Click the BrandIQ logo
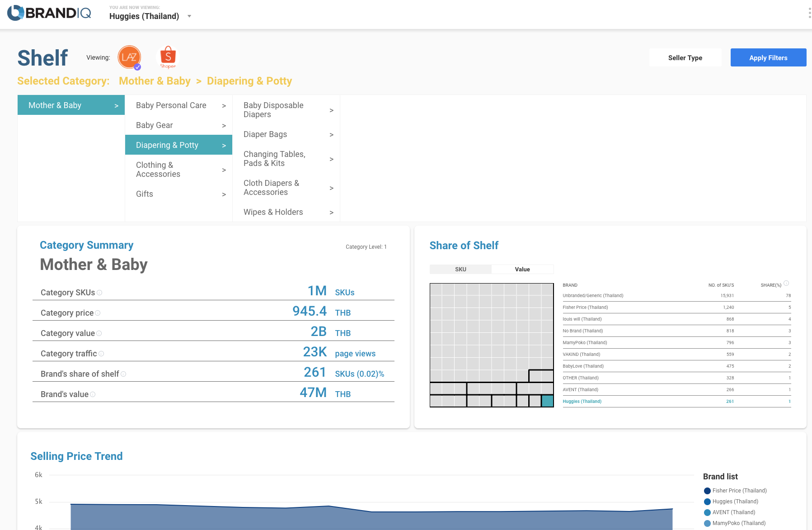 coord(49,13)
